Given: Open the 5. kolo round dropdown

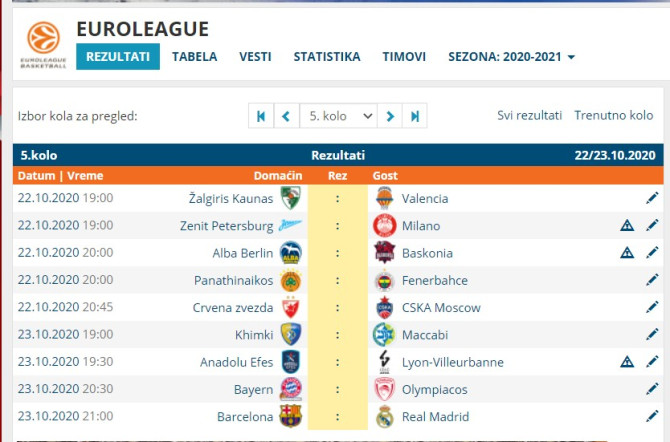Looking at the screenshot, I should (339, 116).
